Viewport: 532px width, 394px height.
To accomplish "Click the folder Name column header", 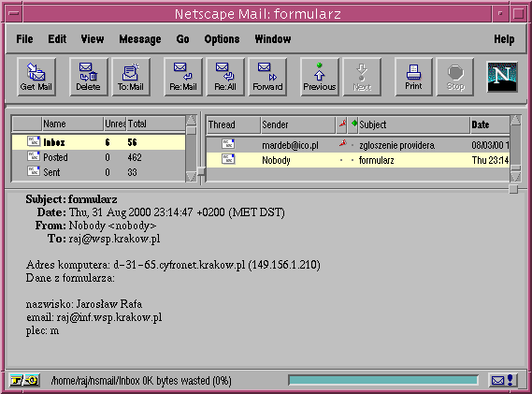I will coord(72,124).
